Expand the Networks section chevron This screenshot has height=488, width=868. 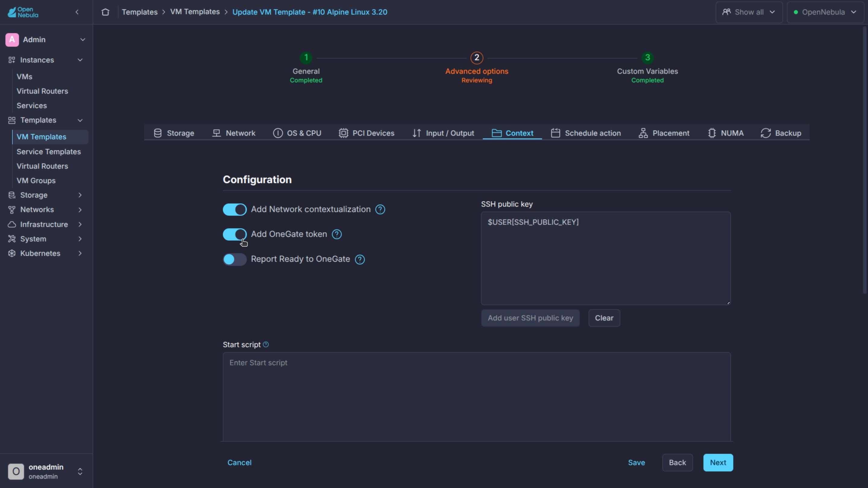coord(80,209)
